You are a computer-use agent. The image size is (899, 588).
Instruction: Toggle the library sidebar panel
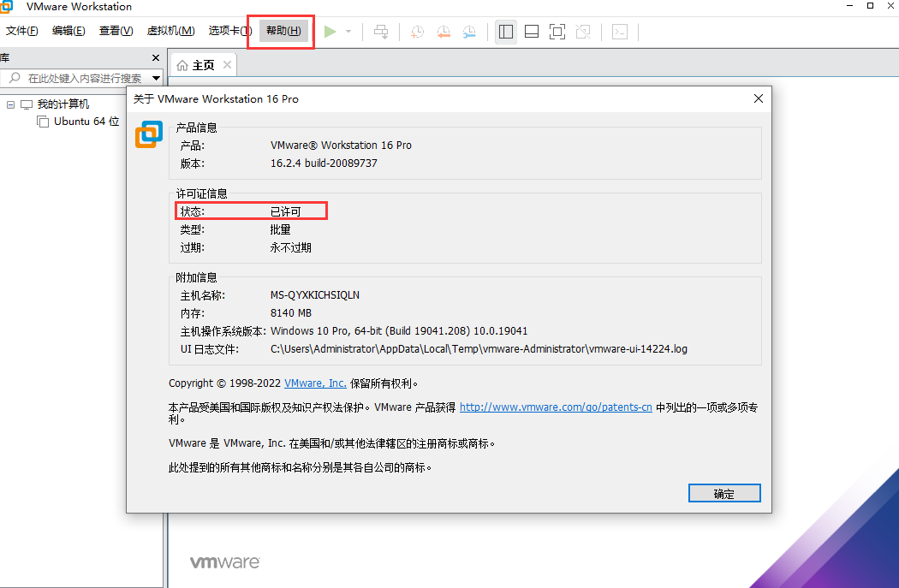click(506, 32)
